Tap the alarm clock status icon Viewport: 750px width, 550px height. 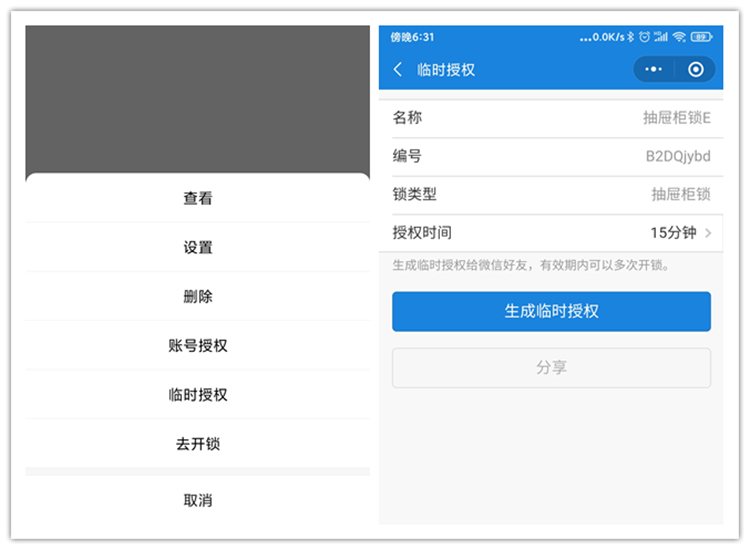645,37
